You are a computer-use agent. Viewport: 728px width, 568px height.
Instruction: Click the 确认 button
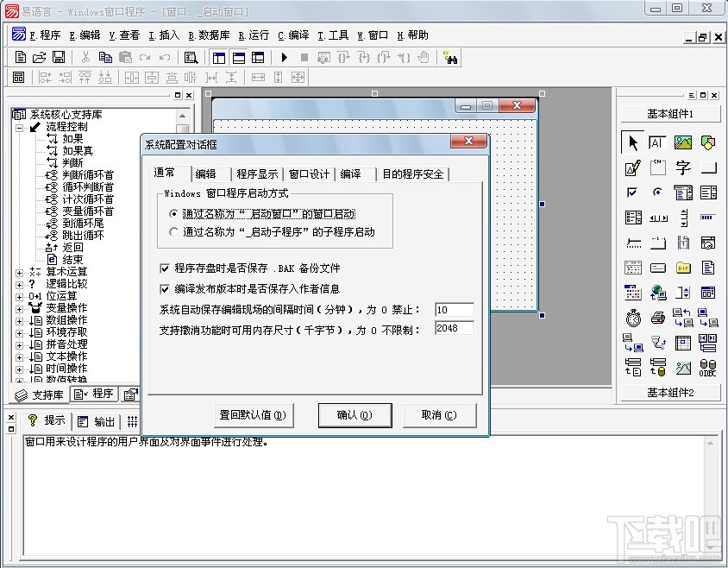point(355,415)
